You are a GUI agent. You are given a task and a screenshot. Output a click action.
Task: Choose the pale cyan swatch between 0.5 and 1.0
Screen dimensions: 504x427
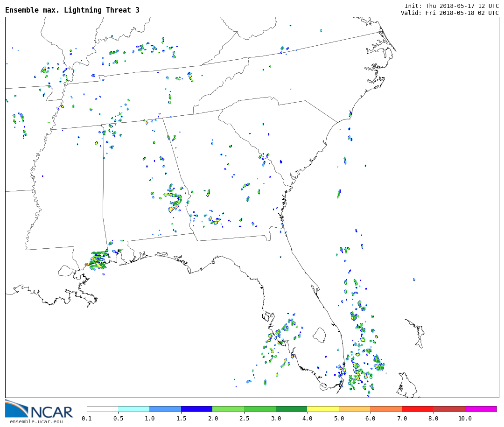tap(133, 409)
